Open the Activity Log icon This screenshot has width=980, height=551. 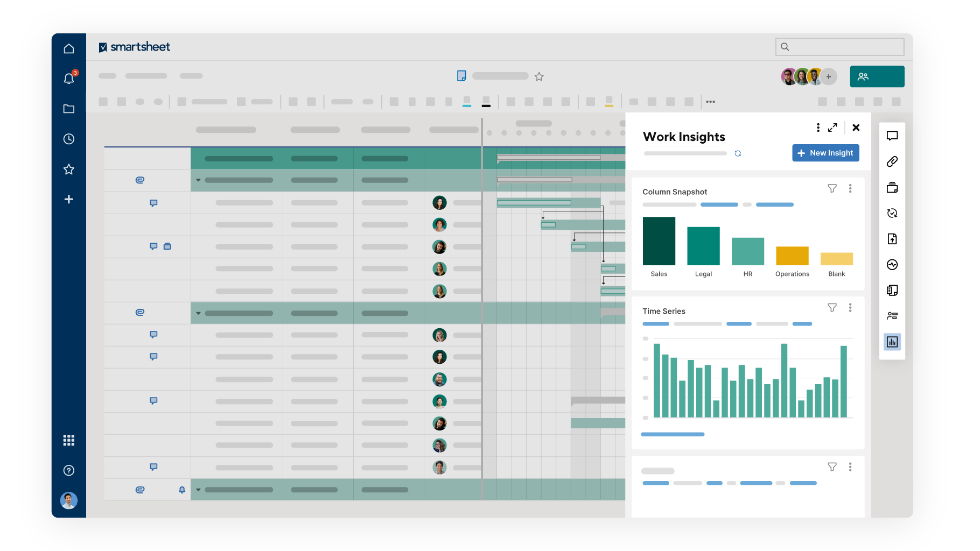pos(892,265)
